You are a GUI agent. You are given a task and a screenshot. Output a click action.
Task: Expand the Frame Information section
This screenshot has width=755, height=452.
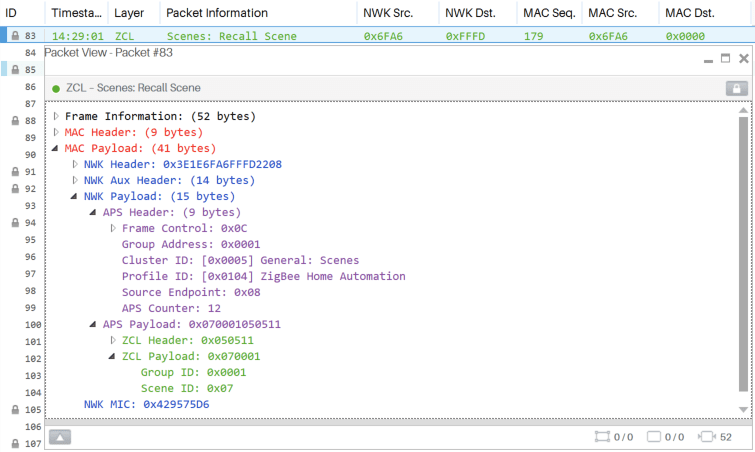[56, 116]
